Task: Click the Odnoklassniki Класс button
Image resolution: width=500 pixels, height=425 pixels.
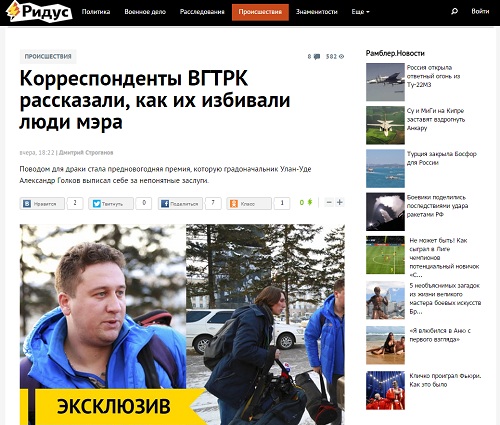Action: coord(249,203)
